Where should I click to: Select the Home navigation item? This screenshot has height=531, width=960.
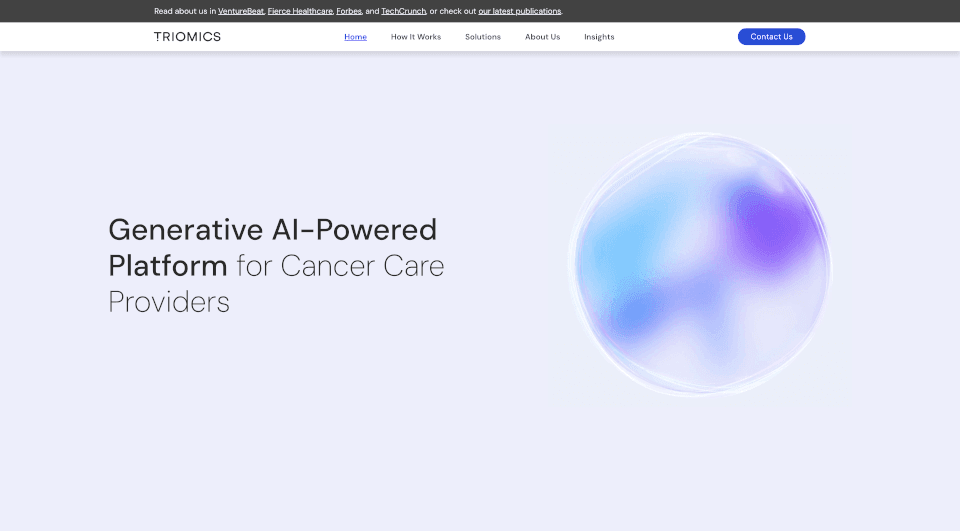coord(355,37)
